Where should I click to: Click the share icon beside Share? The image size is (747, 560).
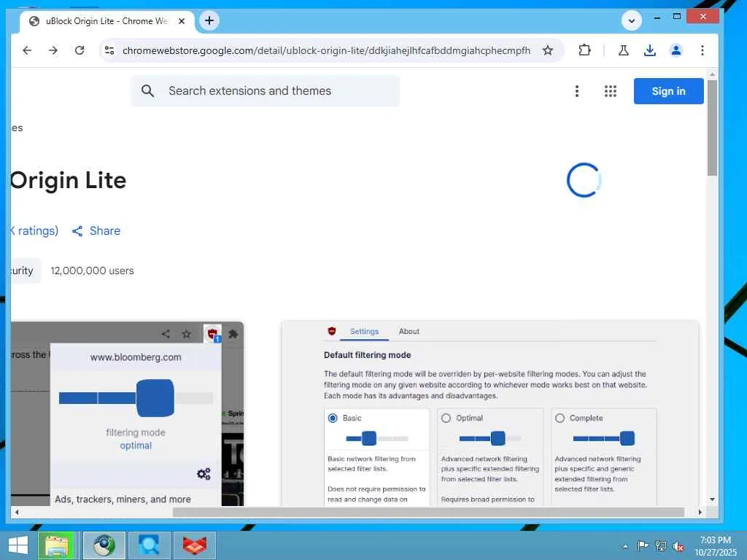[77, 231]
